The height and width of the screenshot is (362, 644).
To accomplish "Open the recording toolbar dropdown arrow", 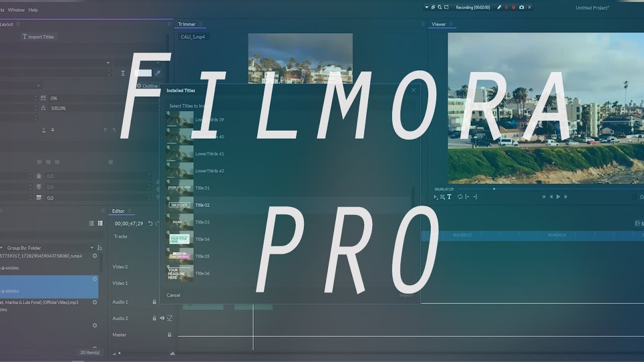I will (x=427, y=8).
